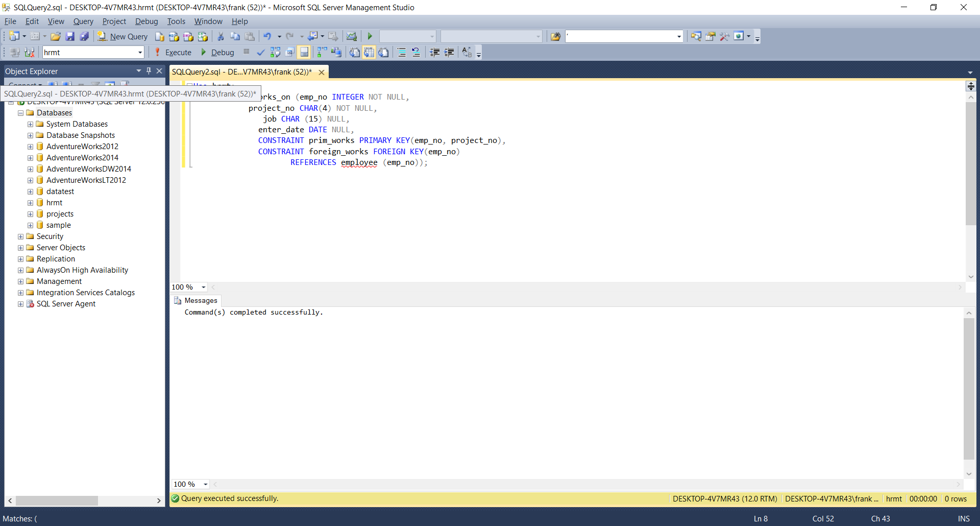Collapse the Databases tree node
The image size is (980, 526).
(21, 113)
